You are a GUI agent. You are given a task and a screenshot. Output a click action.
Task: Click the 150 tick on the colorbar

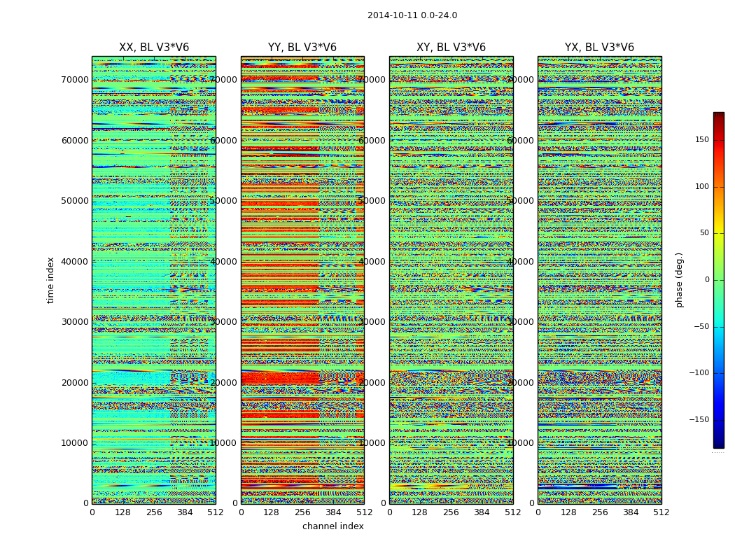(x=701, y=140)
